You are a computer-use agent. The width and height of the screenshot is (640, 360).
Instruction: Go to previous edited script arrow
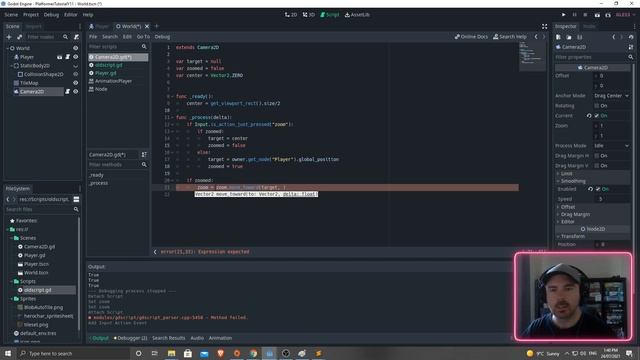[536, 36]
